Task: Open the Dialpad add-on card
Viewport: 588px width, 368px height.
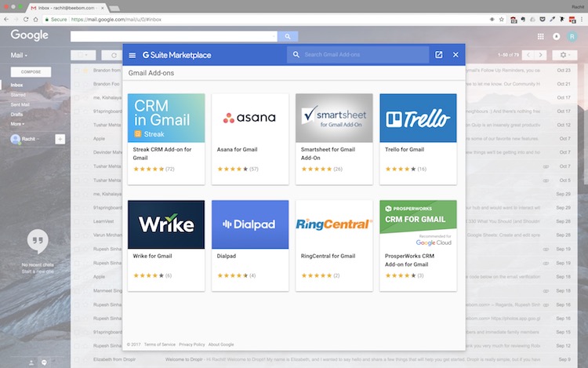Action: coord(250,246)
